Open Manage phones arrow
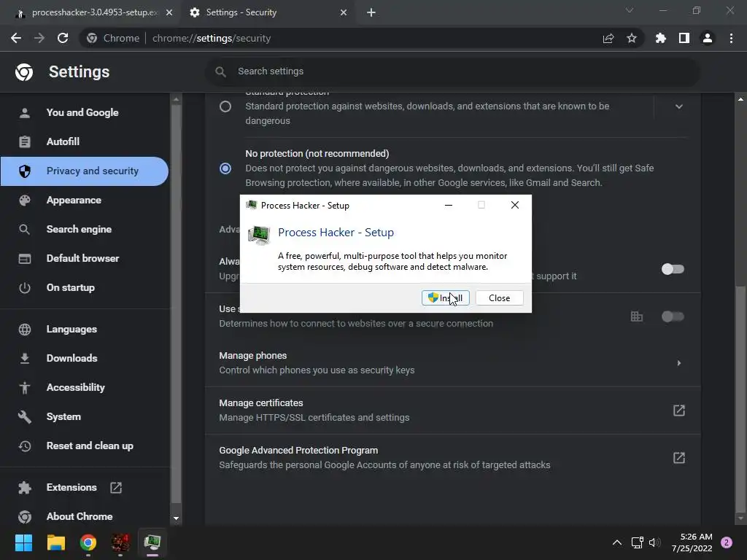This screenshot has width=747, height=560. [679, 363]
